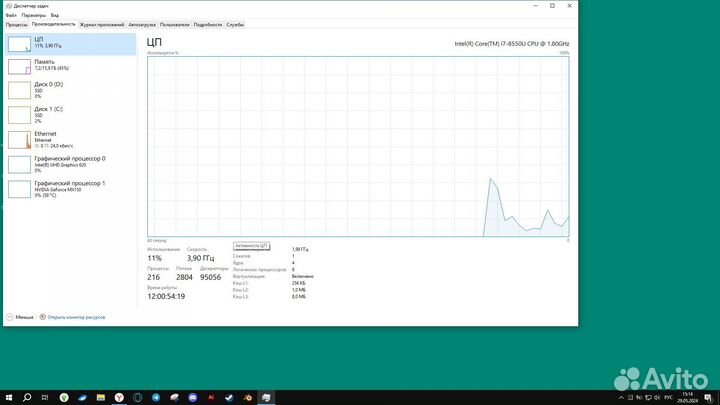Image resolution: width=720 pixels, height=405 pixels.
Task: Click the process count 216
Action: tap(154, 277)
